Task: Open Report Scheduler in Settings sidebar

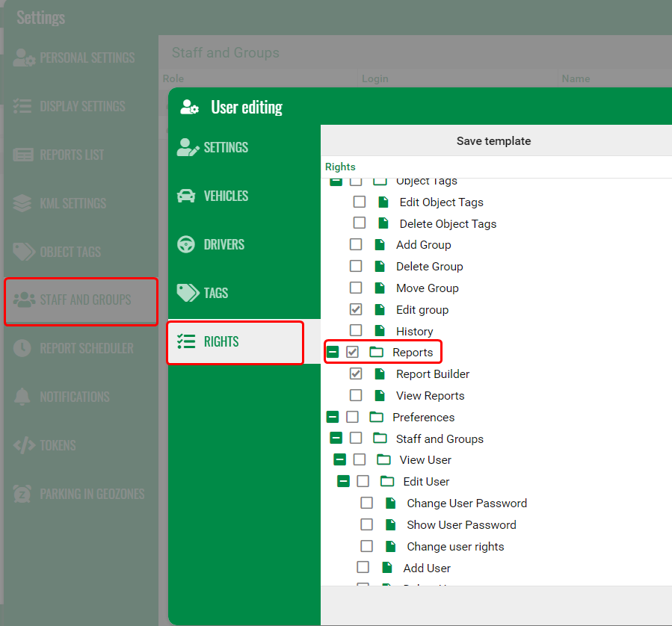Action: pyautogui.click(x=86, y=348)
